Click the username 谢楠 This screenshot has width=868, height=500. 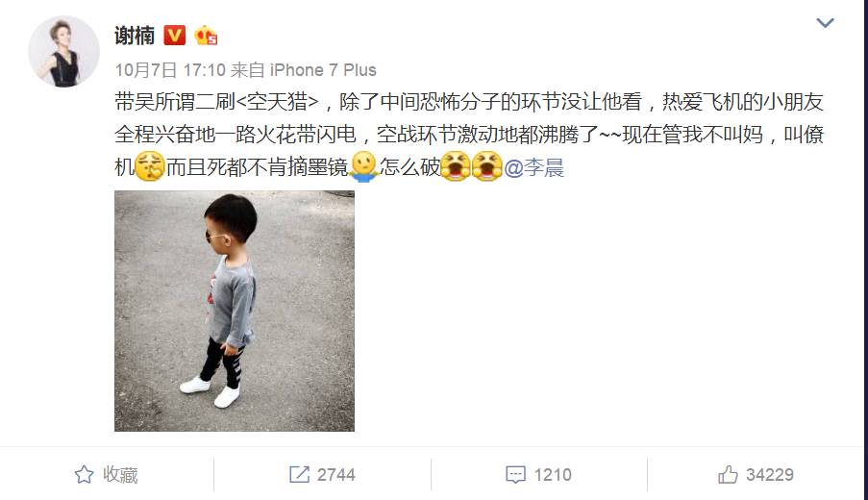(135, 36)
